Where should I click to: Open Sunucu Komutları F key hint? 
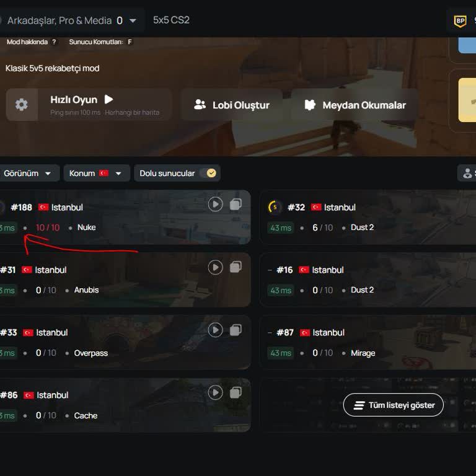pyautogui.click(x=130, y=42)
